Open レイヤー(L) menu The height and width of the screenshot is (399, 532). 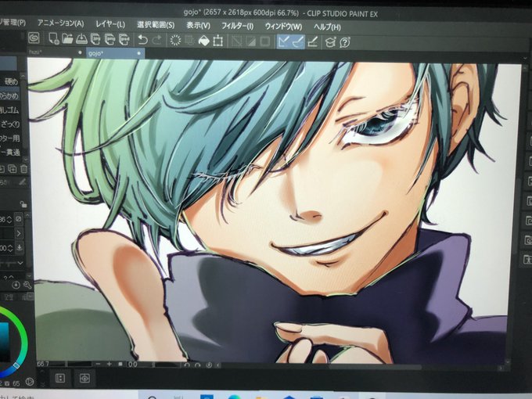tap(110, 24)
